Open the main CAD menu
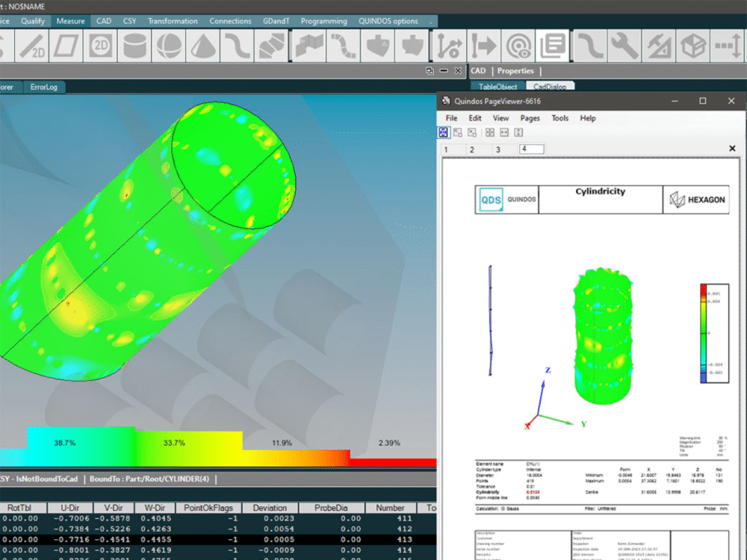 point(103,21)
